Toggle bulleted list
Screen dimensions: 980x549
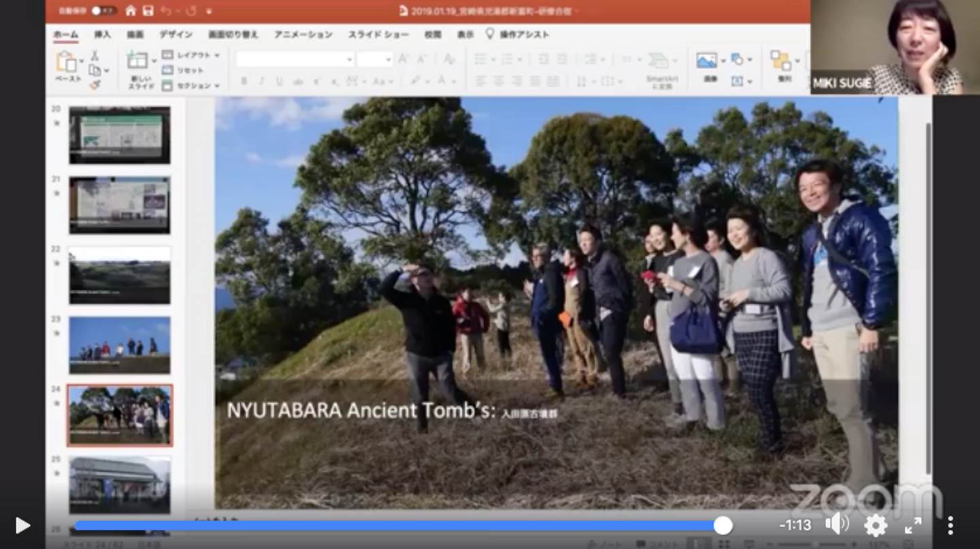pyautogui.click(x=480, y=59)
